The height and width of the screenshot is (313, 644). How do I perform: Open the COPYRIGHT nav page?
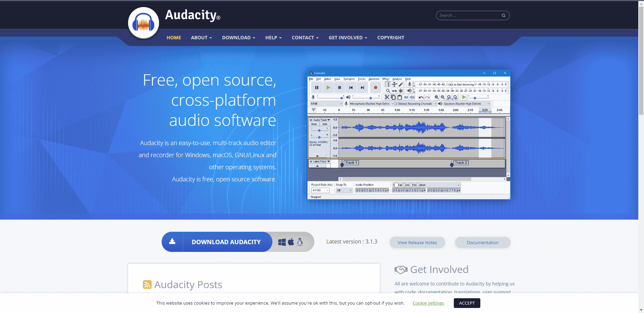point(390,38)
